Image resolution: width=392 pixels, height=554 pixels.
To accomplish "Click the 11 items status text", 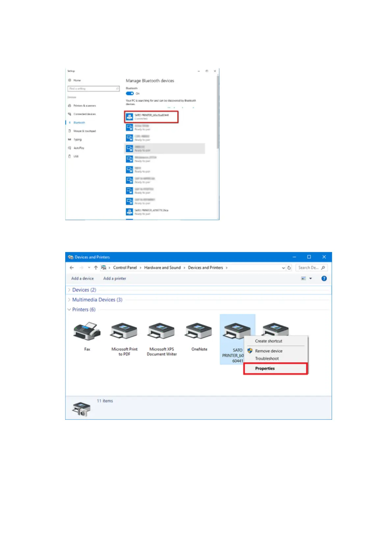I will [x=105, y=401].
